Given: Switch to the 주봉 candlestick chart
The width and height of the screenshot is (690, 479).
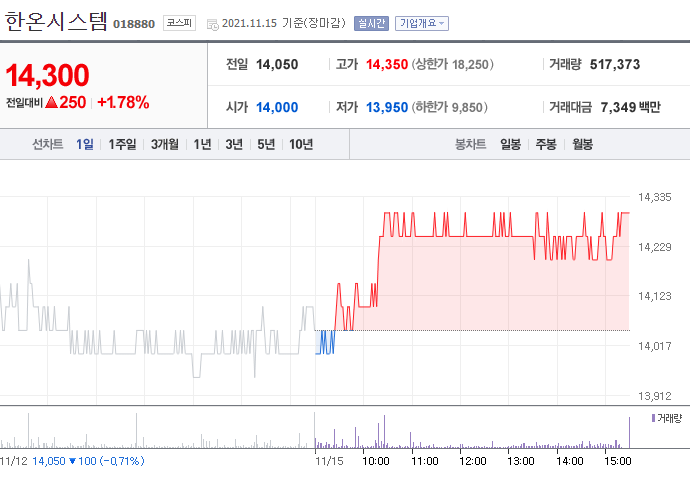Looking at the screenshot, I should (546, 144).
